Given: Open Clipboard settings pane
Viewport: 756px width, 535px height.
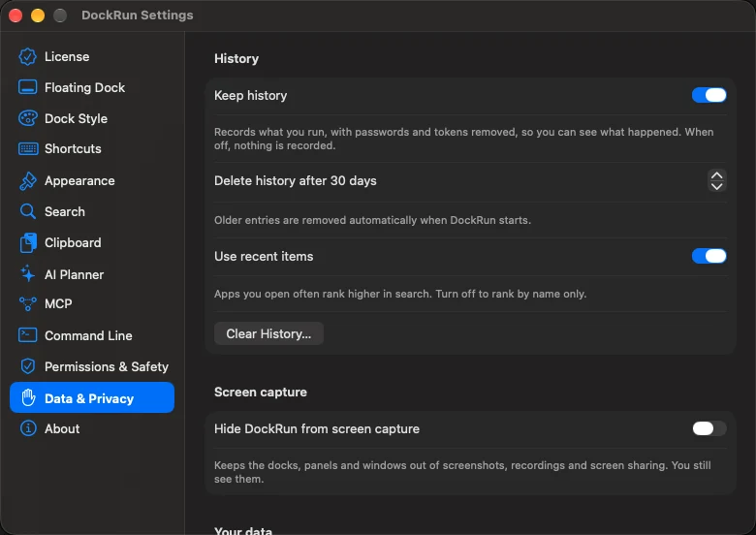Looking at the screenshot, I should point(92,243).
